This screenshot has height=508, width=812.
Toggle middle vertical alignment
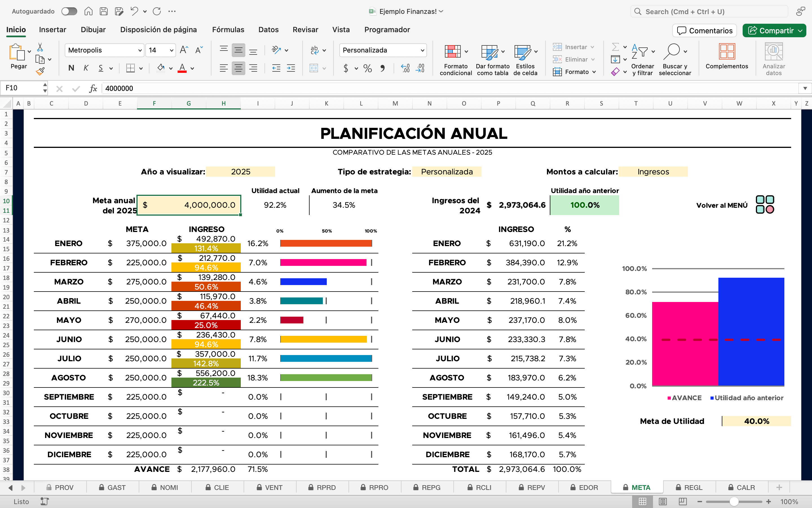pos(238,50)
